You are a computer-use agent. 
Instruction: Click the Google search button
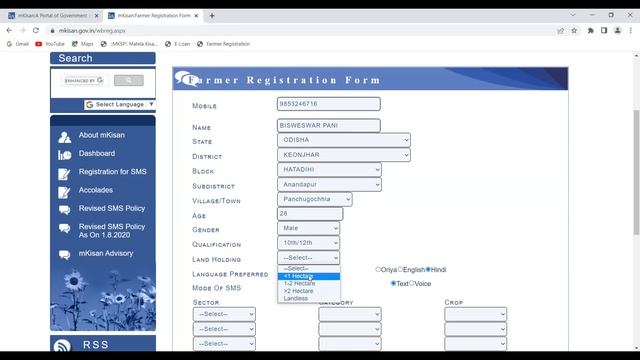click(129, 80)
